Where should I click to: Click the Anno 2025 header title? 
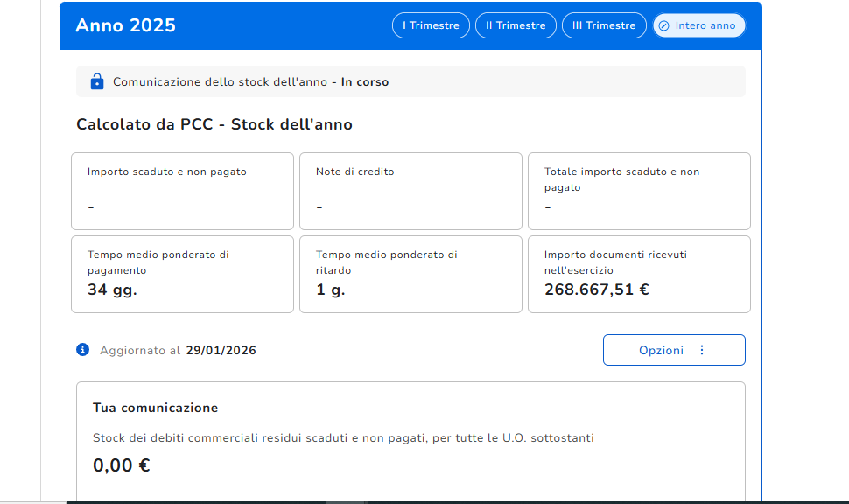point(126,25)
